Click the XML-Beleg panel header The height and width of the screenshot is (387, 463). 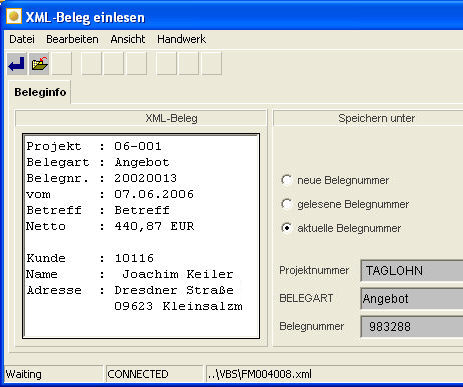click(141, 118)
